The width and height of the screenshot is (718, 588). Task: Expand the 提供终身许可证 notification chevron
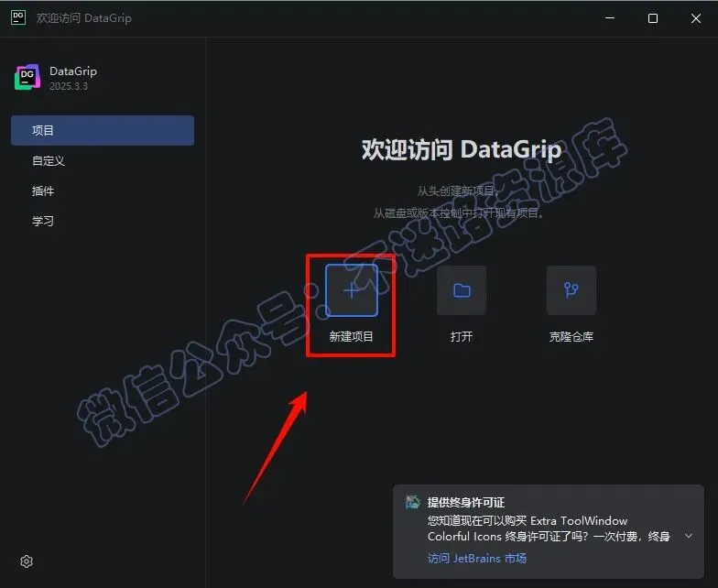click(689, 536)
